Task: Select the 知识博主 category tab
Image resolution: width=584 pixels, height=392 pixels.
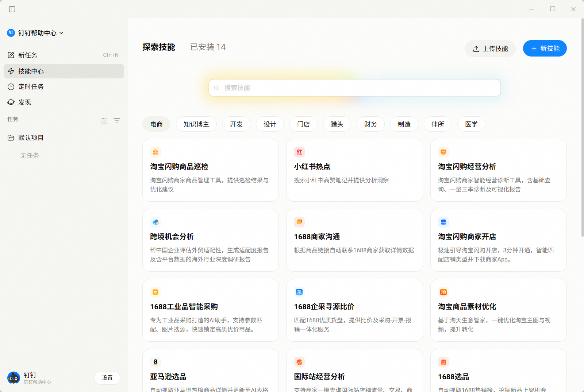Action: pos(196,124)
